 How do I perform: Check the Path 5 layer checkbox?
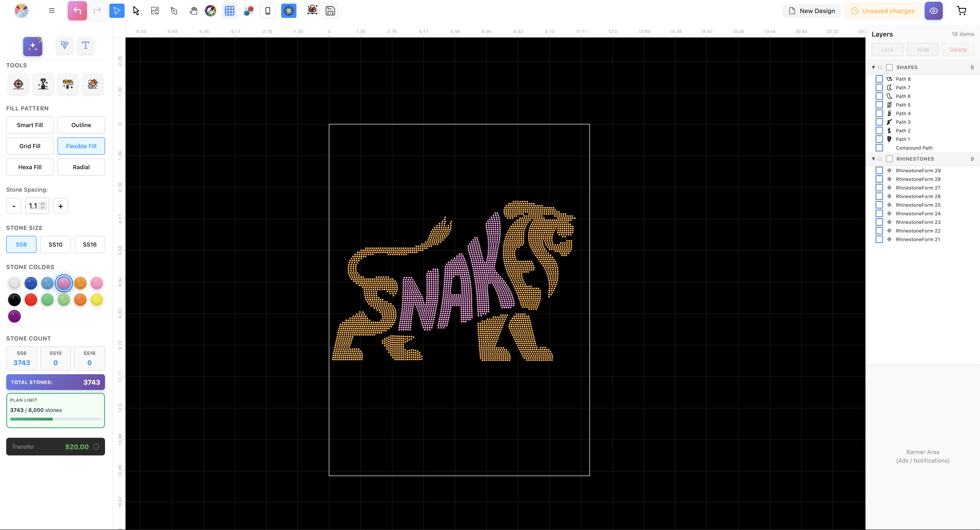879,105
